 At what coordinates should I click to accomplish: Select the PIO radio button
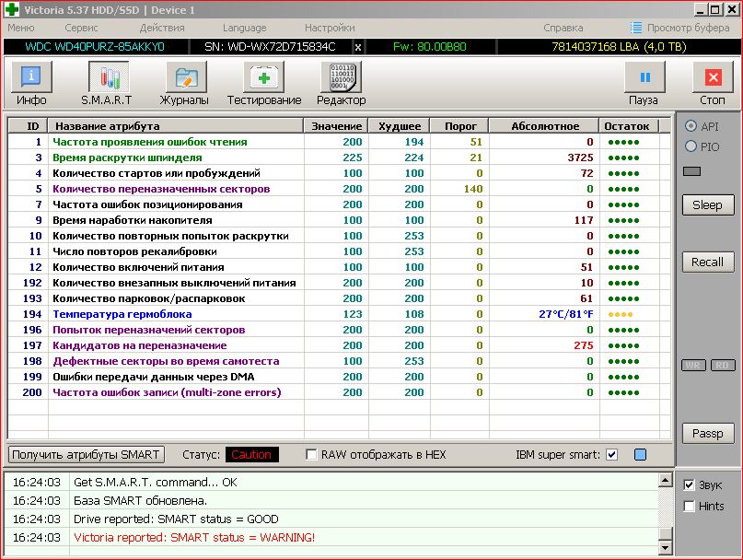[x=691, y=146]
